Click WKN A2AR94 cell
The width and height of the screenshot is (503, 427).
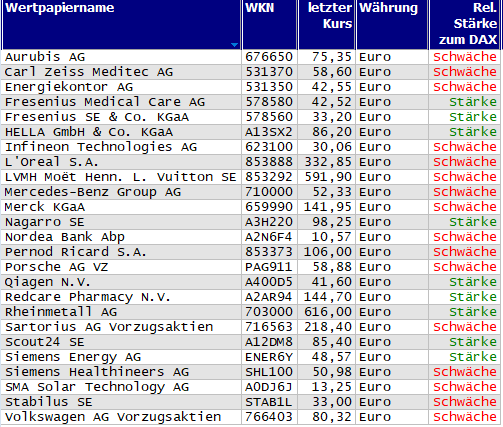pos(269,297)
